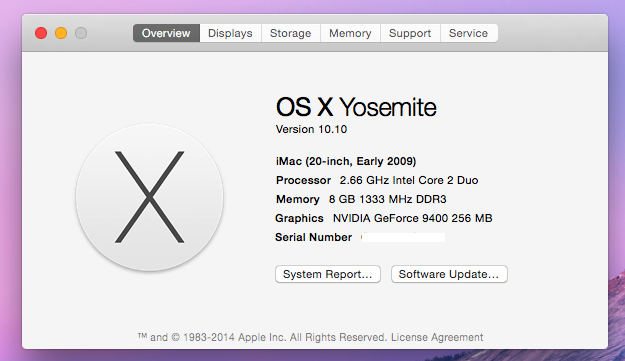625x361 pixels.
Task: Open the Displays tab
Action: pos(230,33)
